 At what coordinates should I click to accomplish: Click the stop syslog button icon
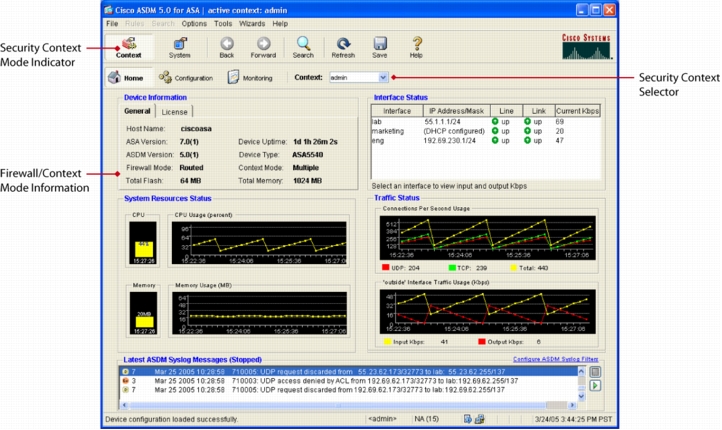pyautogui.click(x=595, y=372)
